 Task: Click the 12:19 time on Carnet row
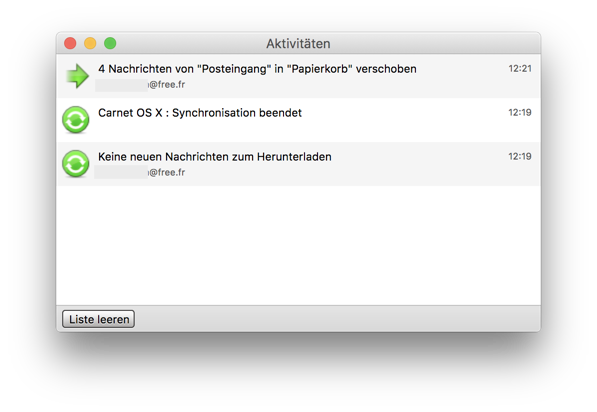coord(520,112)
